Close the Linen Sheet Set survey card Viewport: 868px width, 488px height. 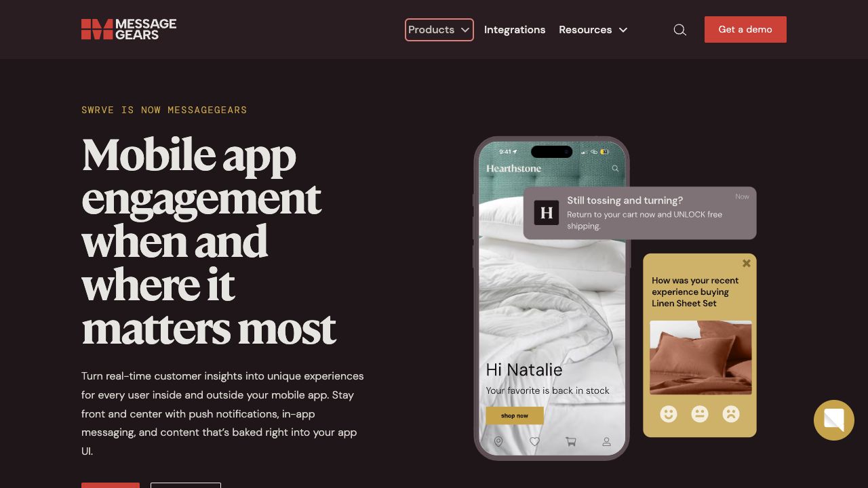pyautogui.click(x=747, y=263)
